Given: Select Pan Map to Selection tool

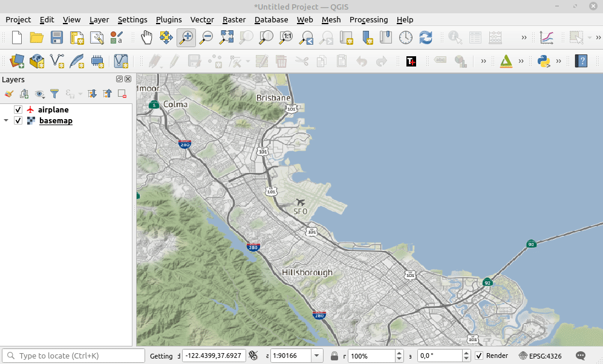Looking at the screenshot, I should pos(166,37).
